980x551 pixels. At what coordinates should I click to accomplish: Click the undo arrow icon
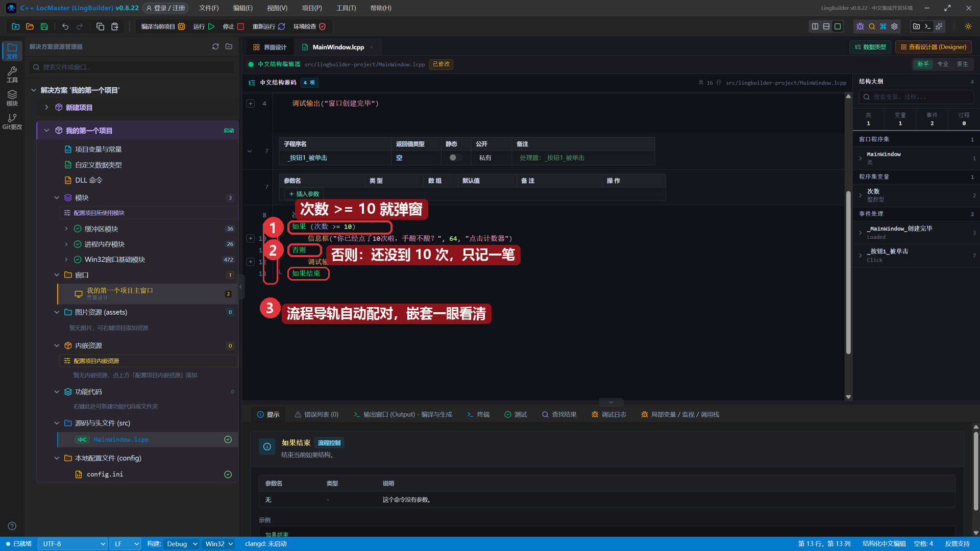pyautogui.click(x=65, y=27)
